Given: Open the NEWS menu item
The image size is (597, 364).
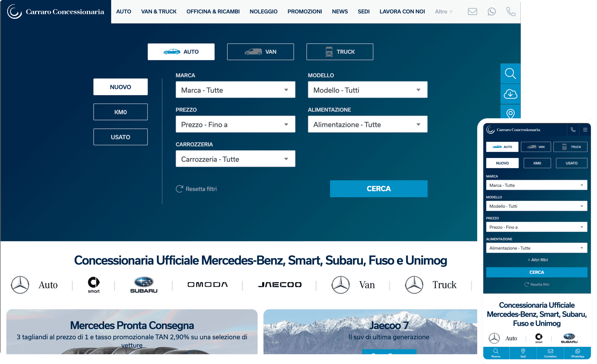Looking at the screenshot, I should pos(340,11).
